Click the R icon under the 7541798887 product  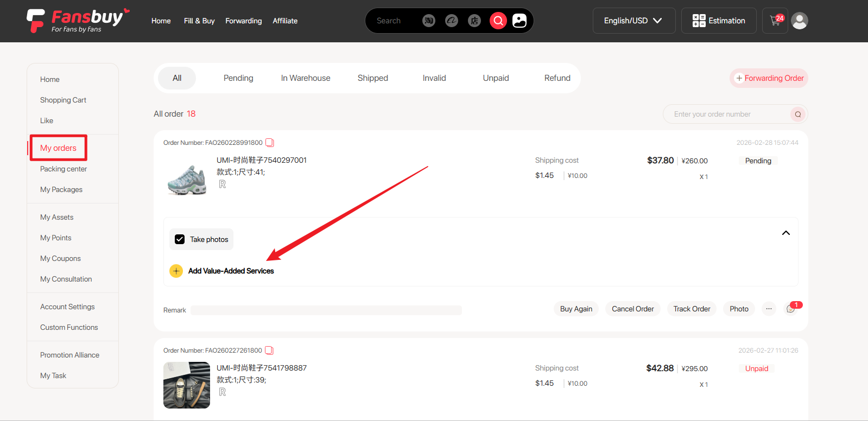click(223, 392)
